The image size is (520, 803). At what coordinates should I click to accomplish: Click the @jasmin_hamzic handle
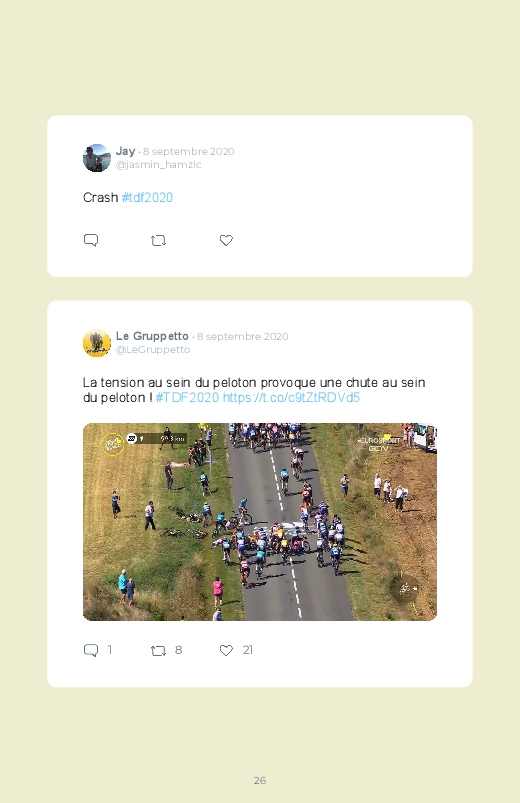pos(158,164)
